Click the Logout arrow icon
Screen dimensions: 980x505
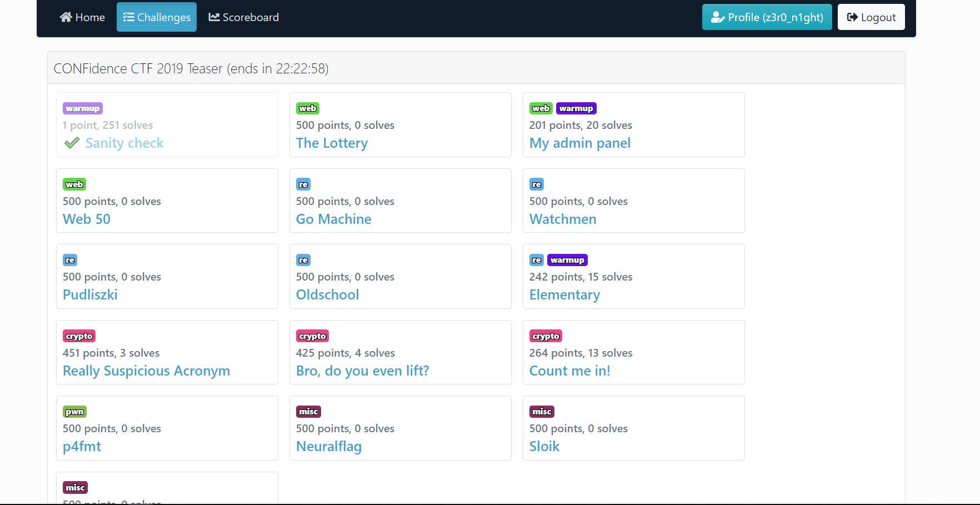pos(852,17)
